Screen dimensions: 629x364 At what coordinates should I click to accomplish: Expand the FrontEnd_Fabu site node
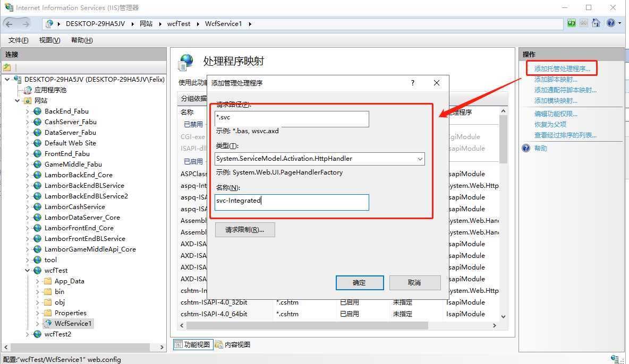27,154
